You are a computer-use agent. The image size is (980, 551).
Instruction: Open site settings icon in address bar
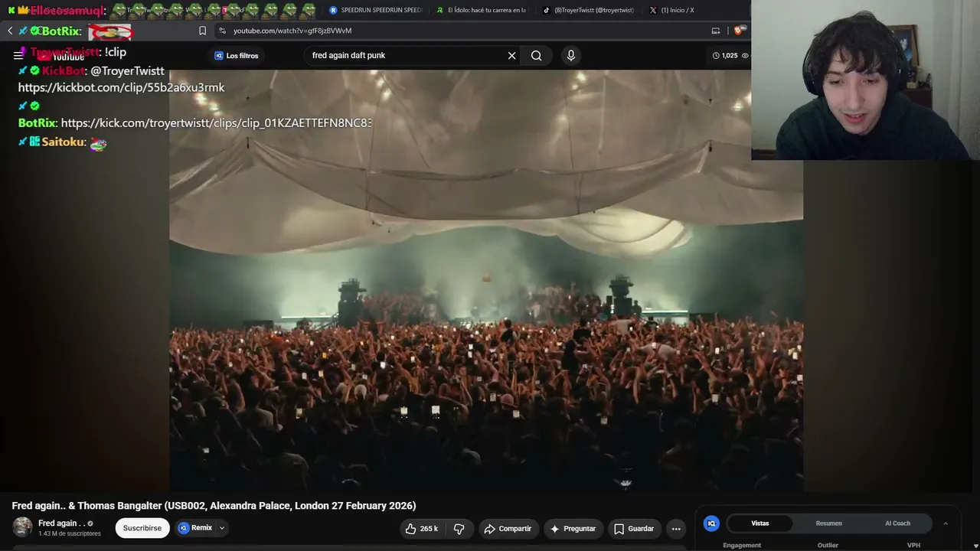click(x=222, y=31)
